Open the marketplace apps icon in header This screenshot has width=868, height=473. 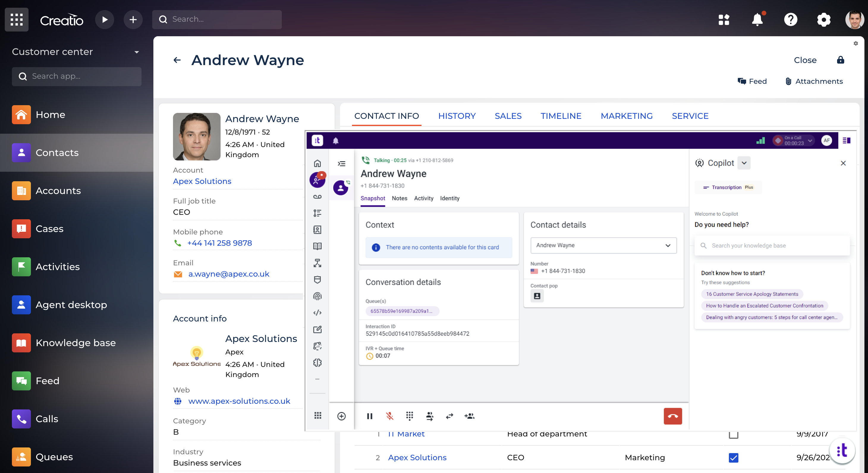[724, 20]
